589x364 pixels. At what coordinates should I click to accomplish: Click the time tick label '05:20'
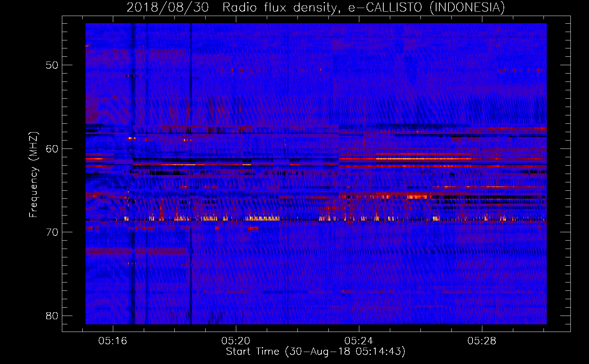[x=236, y=341]
